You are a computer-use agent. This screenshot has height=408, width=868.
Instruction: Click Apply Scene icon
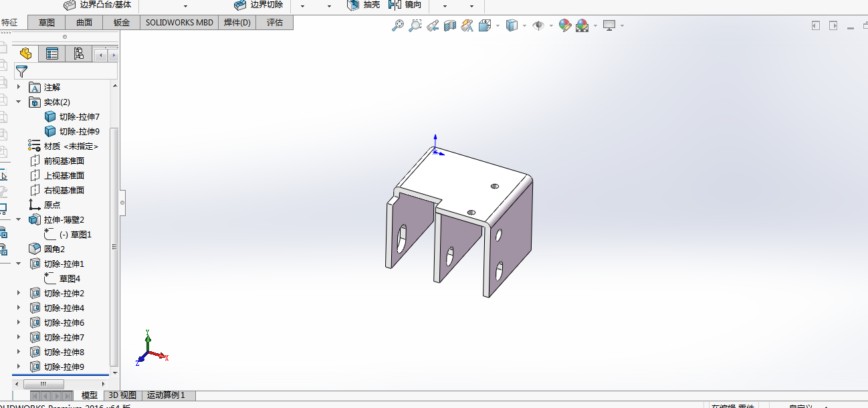(x=582, y=25)
